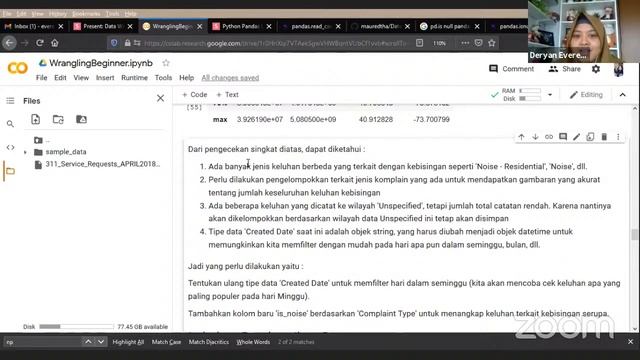Open the View menu in Colab
The image size is (640, 360).
point(81,78)
